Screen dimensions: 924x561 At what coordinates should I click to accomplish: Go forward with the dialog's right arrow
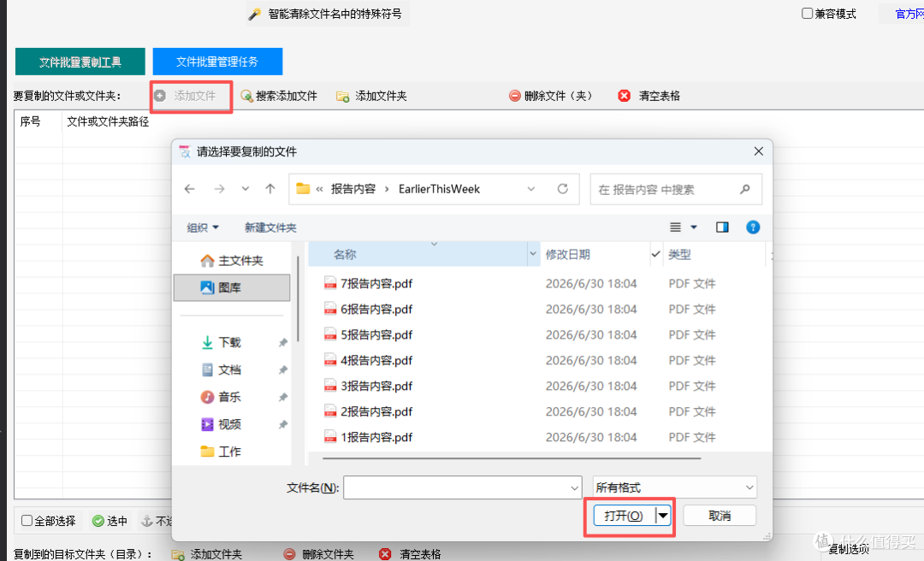point(219,189)
